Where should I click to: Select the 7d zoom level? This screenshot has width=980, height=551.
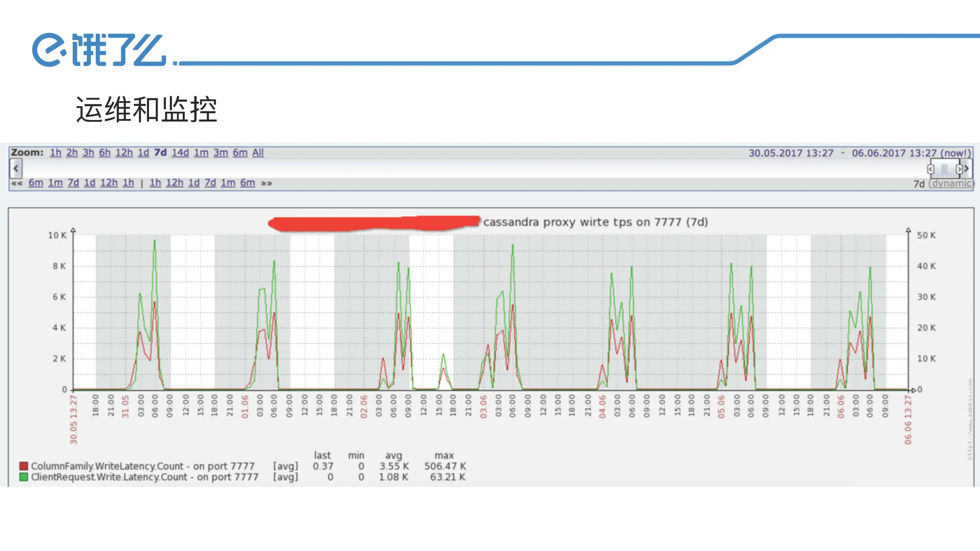tap(160, 153)
